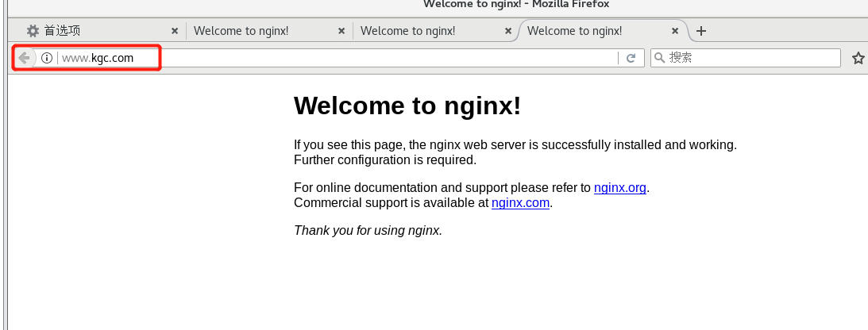
Task: Go back using the back arrow button
Action: click(24, 57)
